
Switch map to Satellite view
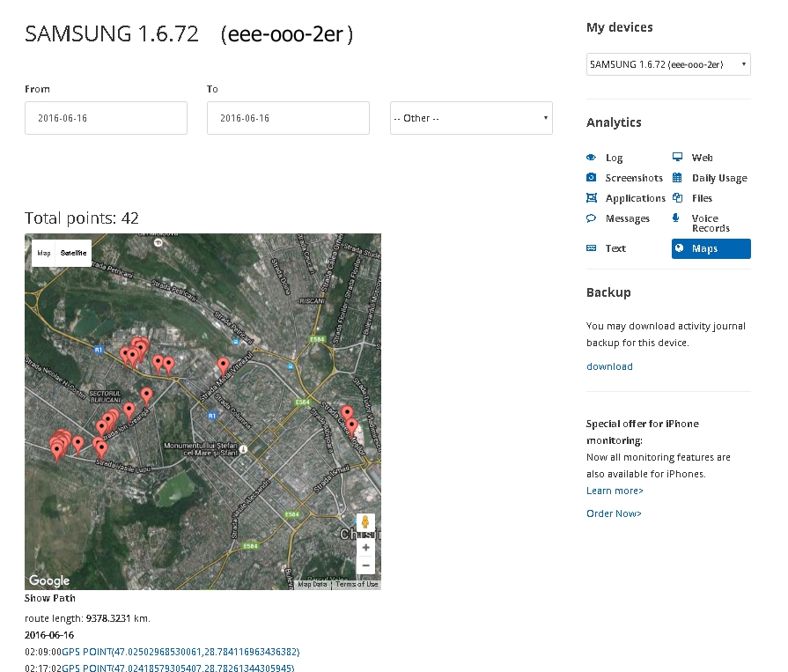(x=73, y=253)
